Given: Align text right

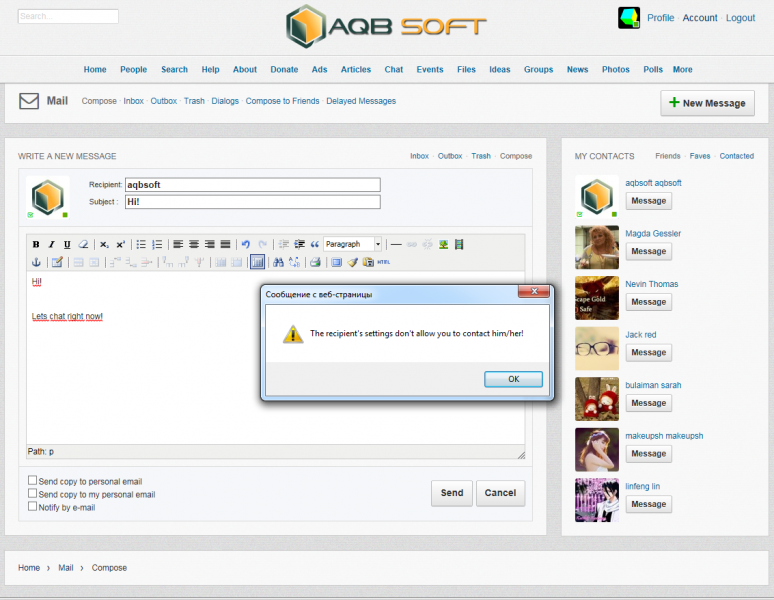Looking at the screenshot, I should 210,244.
